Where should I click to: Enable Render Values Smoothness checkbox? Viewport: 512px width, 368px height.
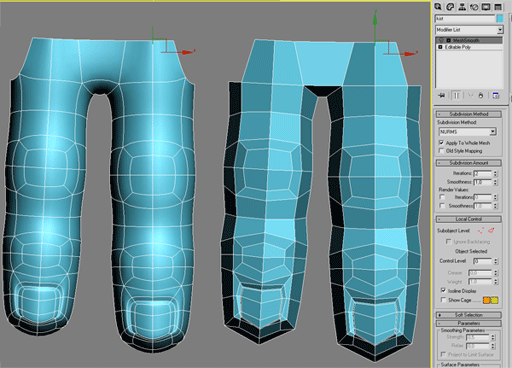[x=442, y=206]
